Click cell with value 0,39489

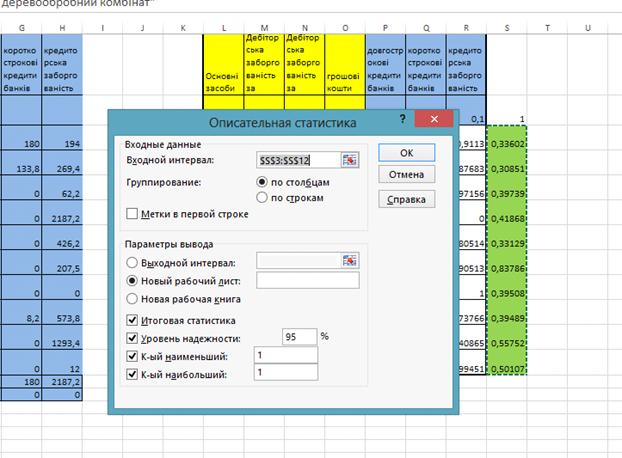(x=507, y=312)
